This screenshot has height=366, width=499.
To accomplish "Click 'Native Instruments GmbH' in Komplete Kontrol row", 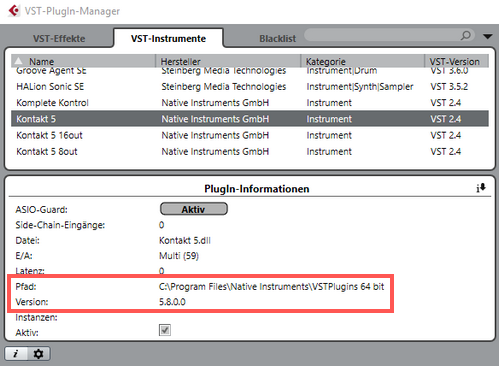I will pyautogui.click(x=215, y=103).
